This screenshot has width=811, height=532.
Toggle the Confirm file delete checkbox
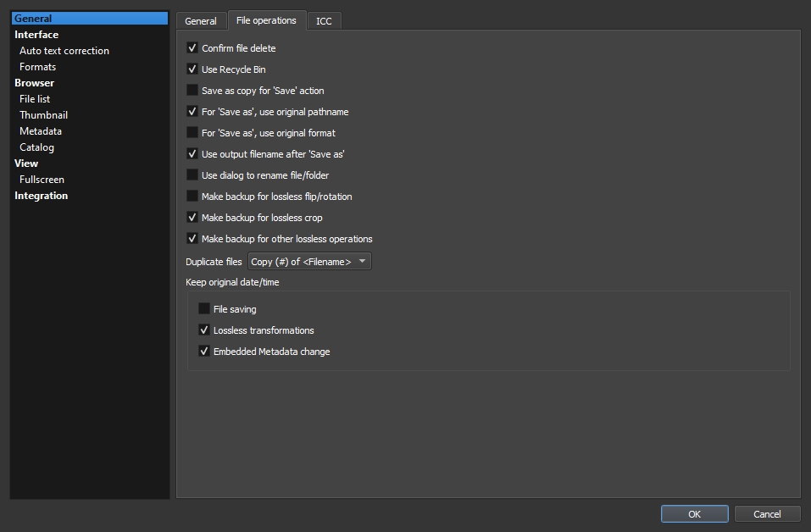[192, 48]
